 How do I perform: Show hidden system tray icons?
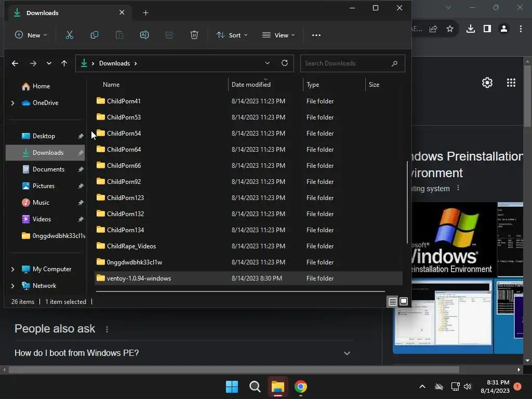pyautogui.click(x=422, y=387)
